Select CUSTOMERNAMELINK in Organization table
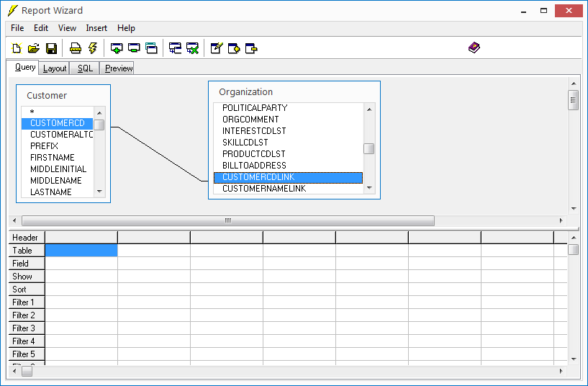The height and width of the screenshot is (386, 588). (289, 189)
